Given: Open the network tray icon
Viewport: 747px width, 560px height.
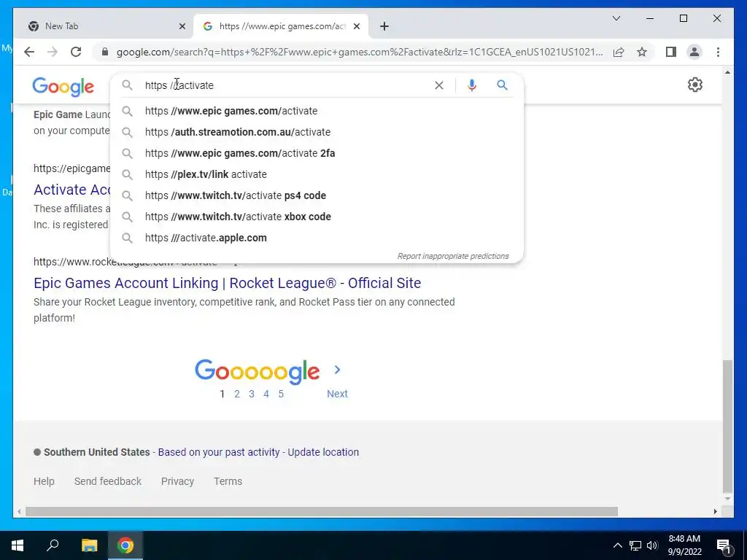Looking at the screenshot, I should pyautogui.click(x=635, y=545).
